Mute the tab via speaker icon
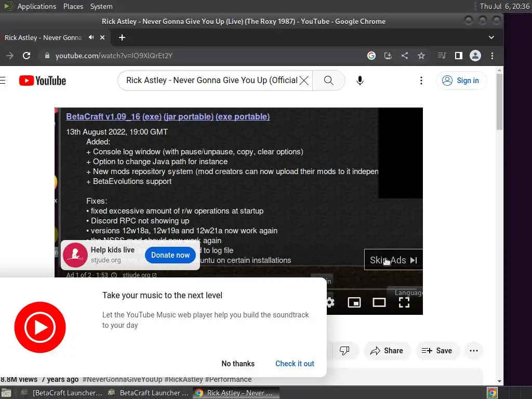532x399 pixels. click(91, 37)
